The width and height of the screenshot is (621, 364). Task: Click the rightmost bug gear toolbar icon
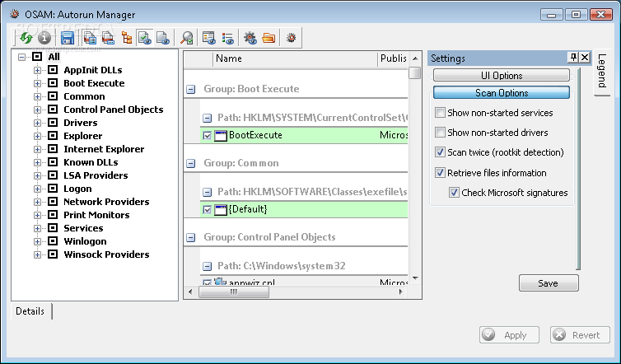click(x=291, y=38)
